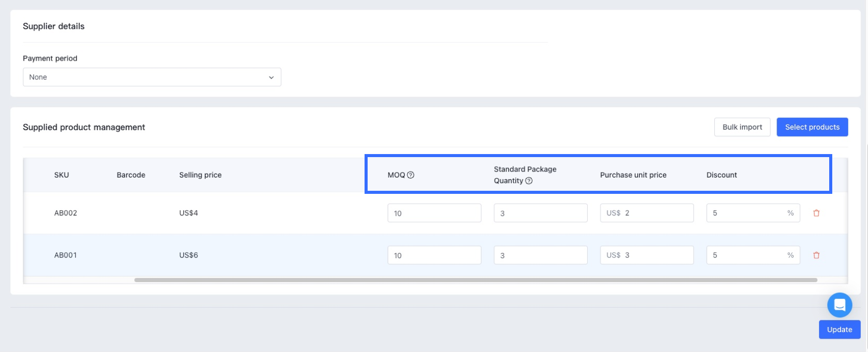Click the horizontal table scrollbar
Screen dimensions: 868x352
pos(475,280)
